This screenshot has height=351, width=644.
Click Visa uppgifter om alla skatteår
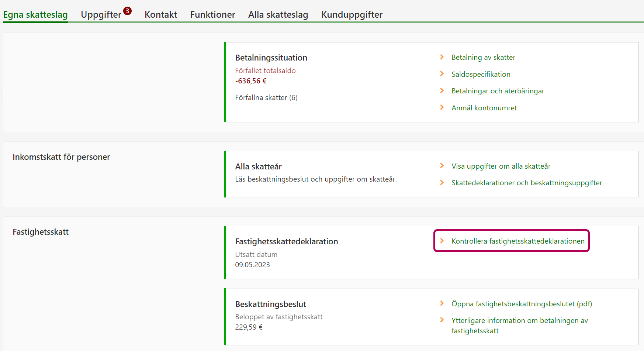point(501,166)
